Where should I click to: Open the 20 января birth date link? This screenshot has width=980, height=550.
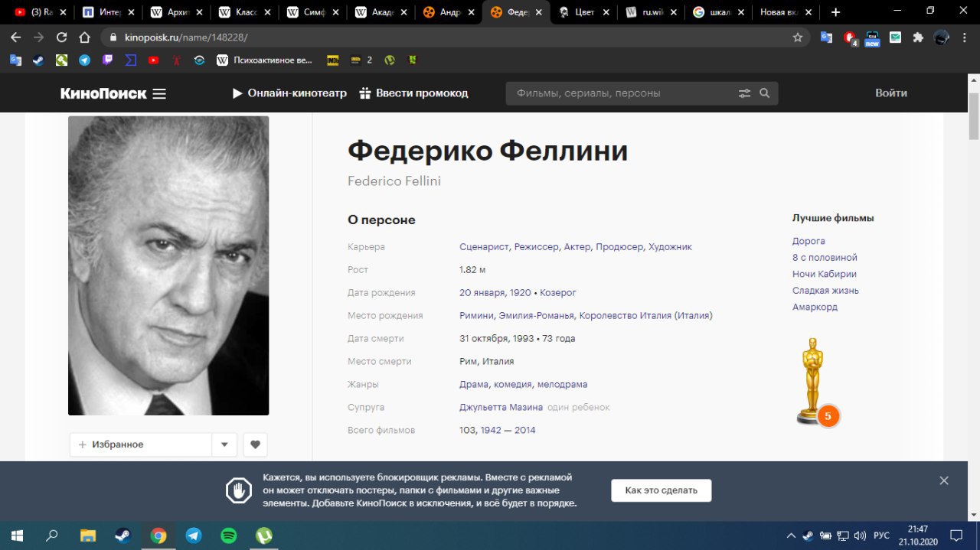click(482, 293)
